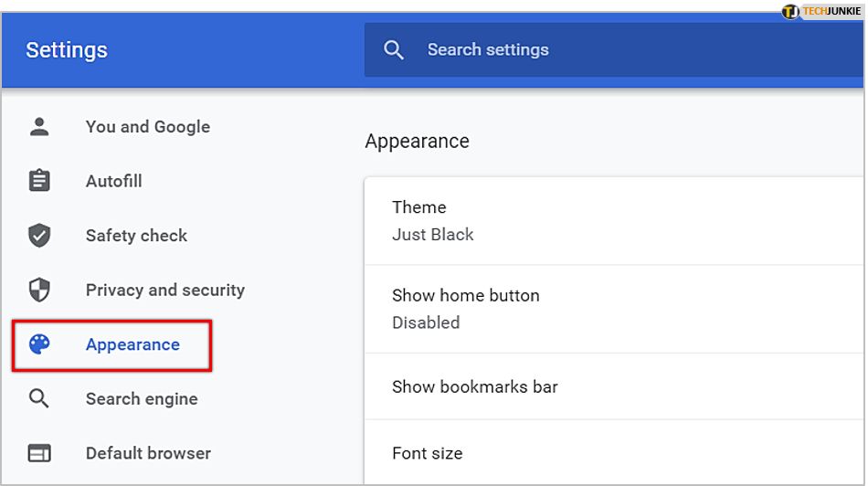
Task: Select Safety check in the sidebar
Action: click(136, 236)
